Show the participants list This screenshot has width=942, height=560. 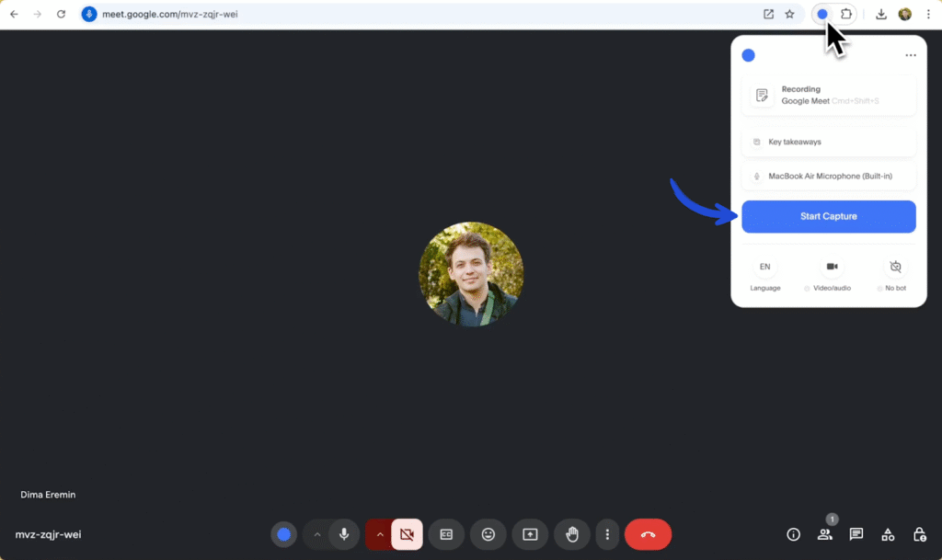825,534
